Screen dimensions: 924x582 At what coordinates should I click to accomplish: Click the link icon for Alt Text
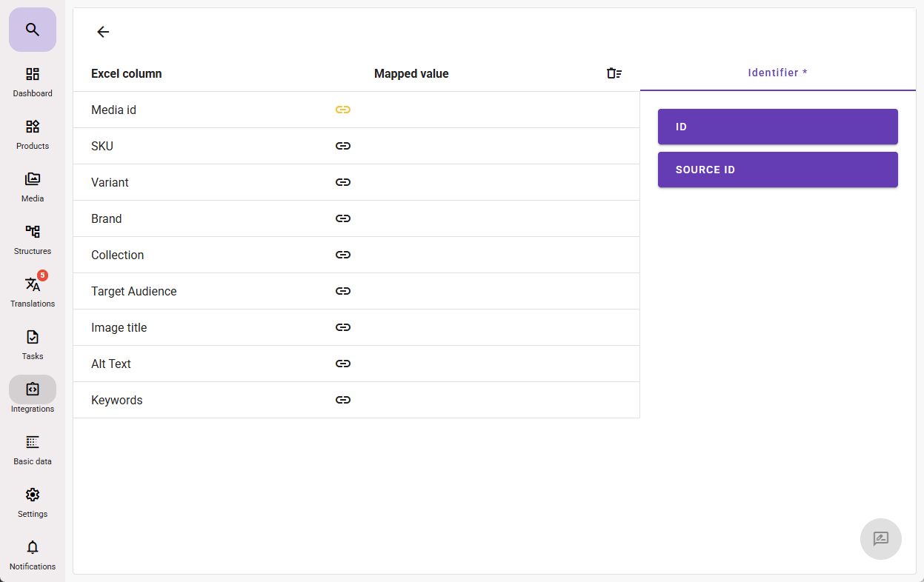pos(342,364)
